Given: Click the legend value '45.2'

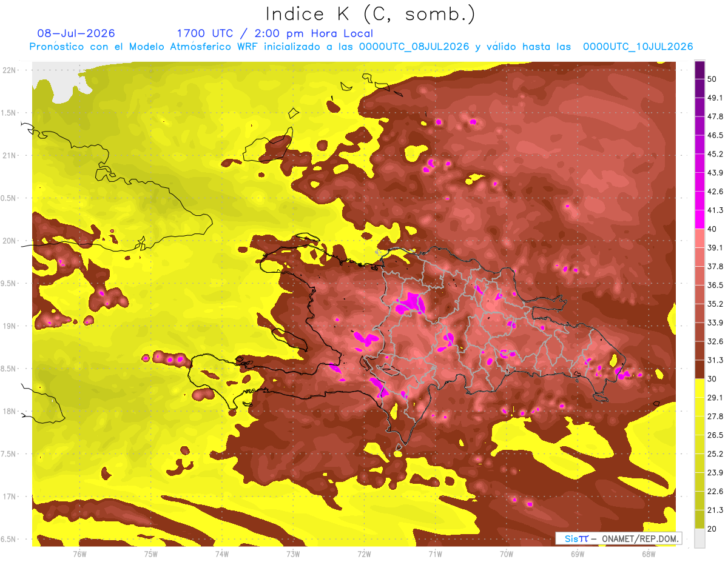Looking at the screenshot, I should tap(715, 154).
